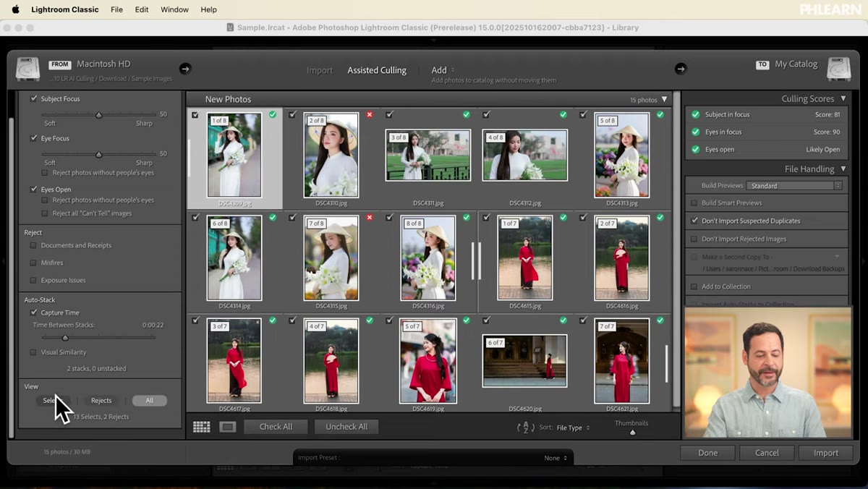
Task: Open the Edit menu
Action: pos(142,9)
